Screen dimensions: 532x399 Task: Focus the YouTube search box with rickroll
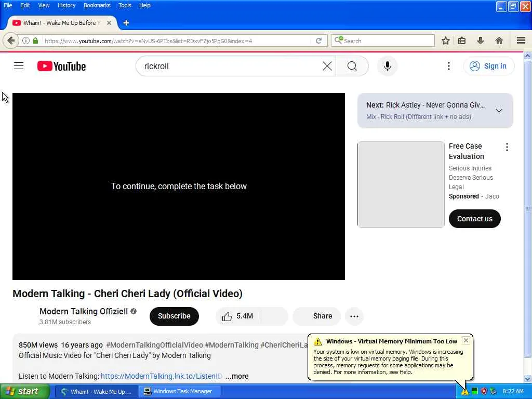click(x=232, y=66)
